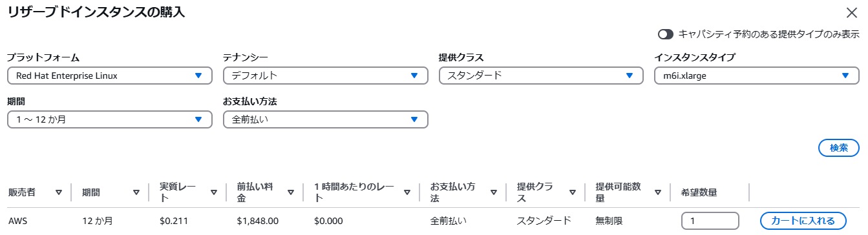Sort table by 期間 column icon
The image size is (868, 235).
pyautogui.click(x=136, y=192)
